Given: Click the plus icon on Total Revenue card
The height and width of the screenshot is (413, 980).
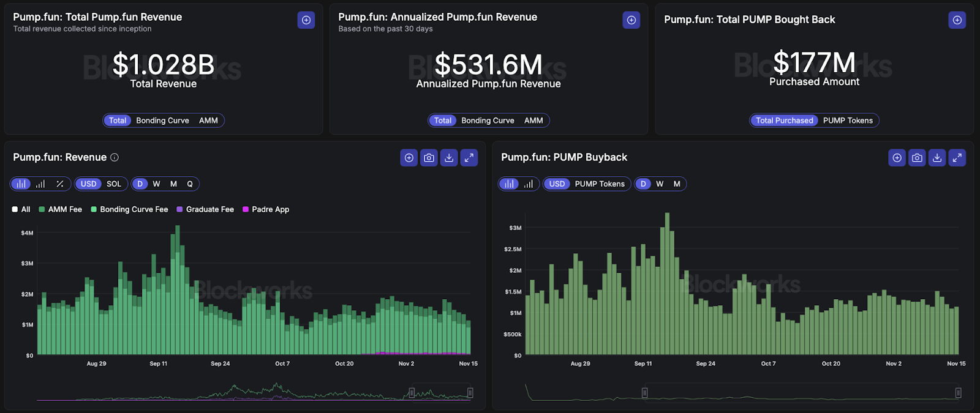Looking at the screenshot, I should click(x=306, y=20).
